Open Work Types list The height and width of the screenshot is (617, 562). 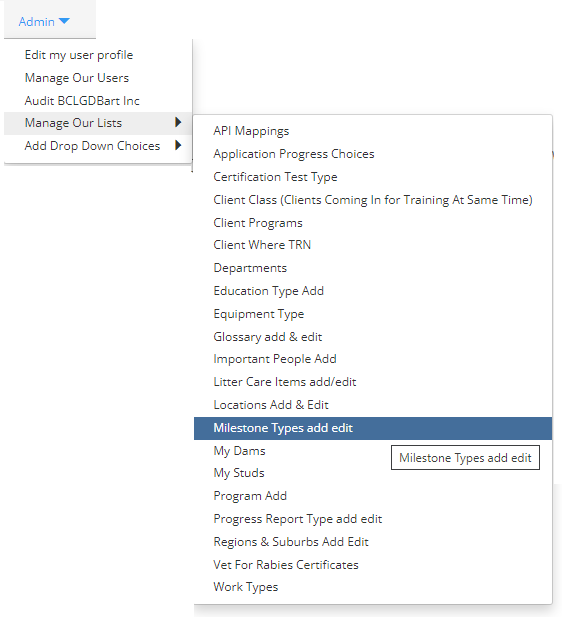246,587
